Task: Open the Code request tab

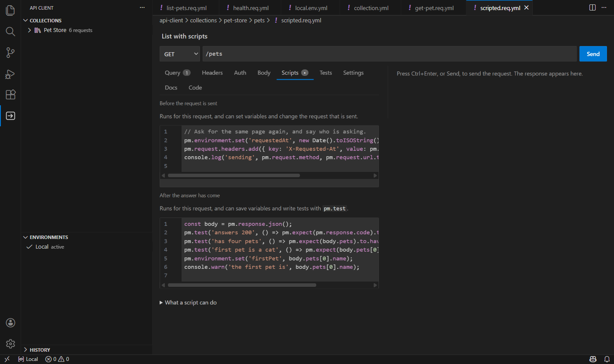Action: tap(195, 88)
